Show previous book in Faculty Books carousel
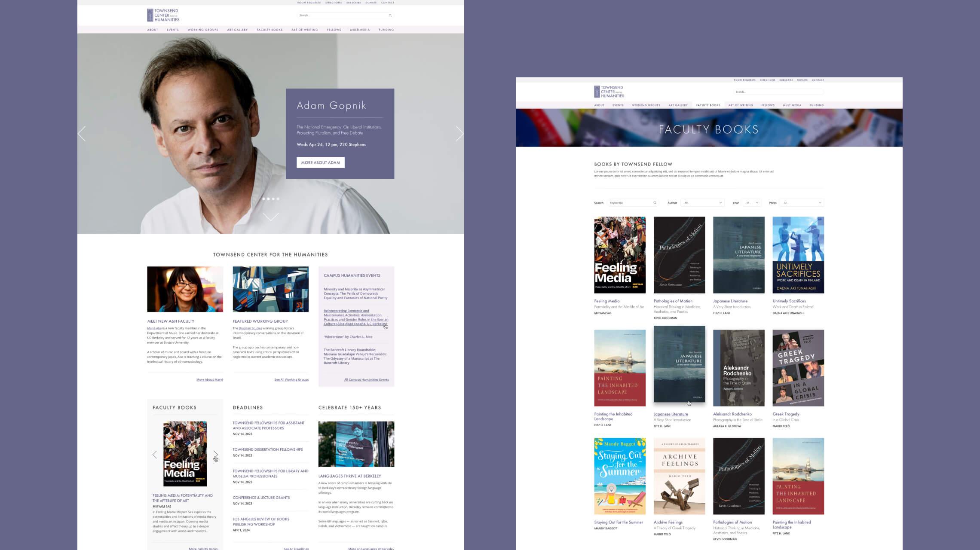This screenshot has height=550, width=980. [155, 455]
